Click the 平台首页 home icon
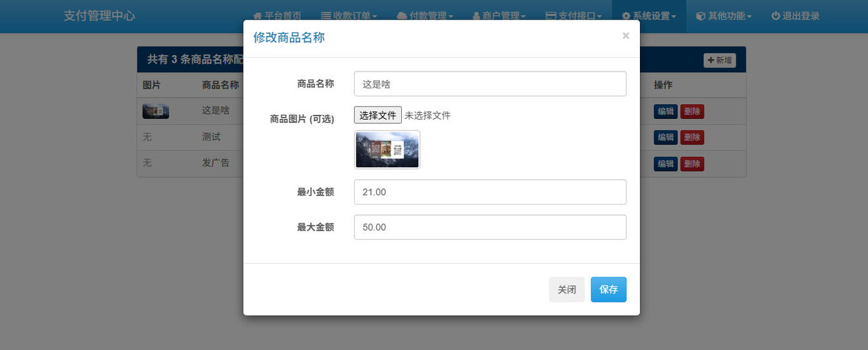Image resolution: width=868 pixels, height=350 pixels. pos(258,16)
